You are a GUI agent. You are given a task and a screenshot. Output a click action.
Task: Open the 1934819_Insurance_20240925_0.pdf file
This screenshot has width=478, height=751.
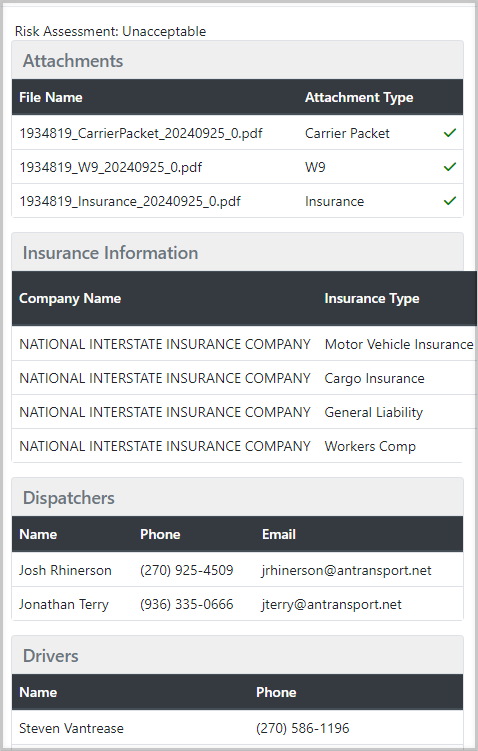point(130,201)
